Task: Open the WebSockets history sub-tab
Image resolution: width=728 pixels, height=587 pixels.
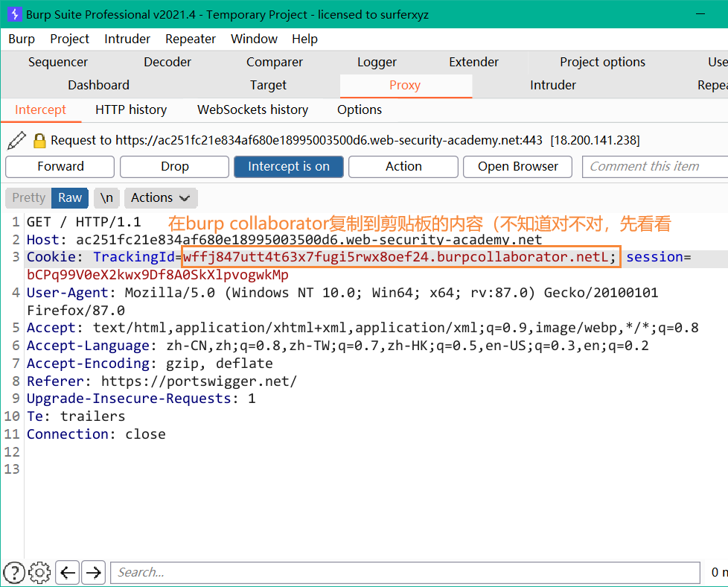Action: pyautogui.click(x=252, y=110)
